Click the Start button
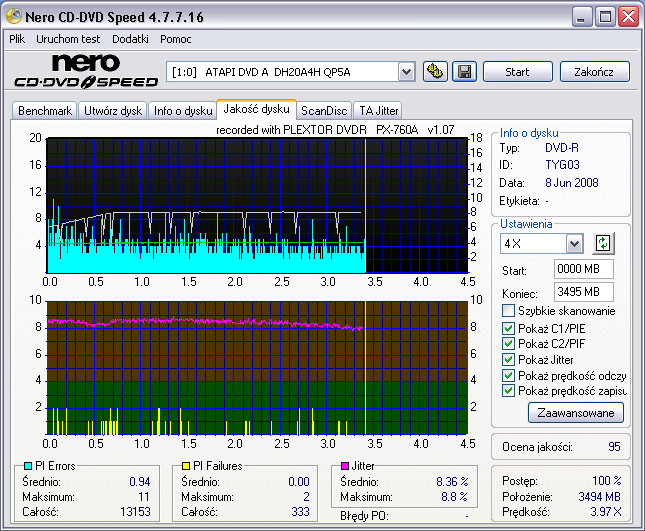The image size is (645, 531). [517, 72]
